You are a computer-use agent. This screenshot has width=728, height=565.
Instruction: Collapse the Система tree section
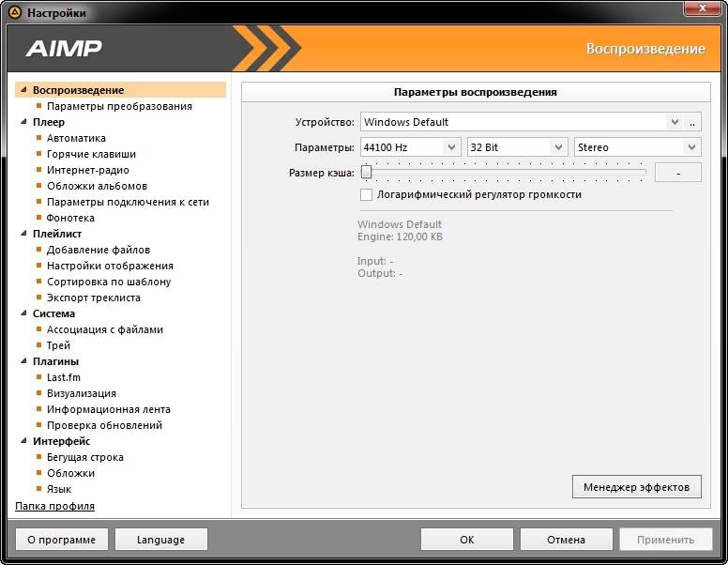pos(23,313)
